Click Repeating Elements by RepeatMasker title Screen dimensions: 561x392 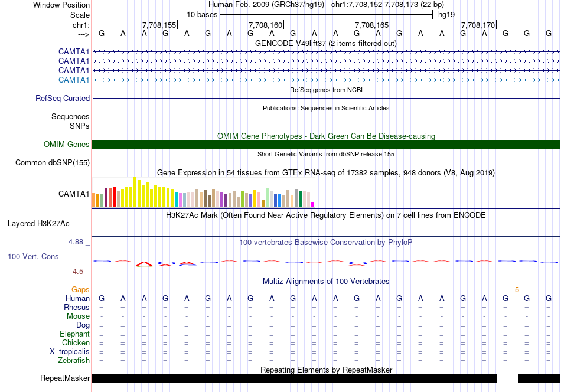click(x=326, y=370)
